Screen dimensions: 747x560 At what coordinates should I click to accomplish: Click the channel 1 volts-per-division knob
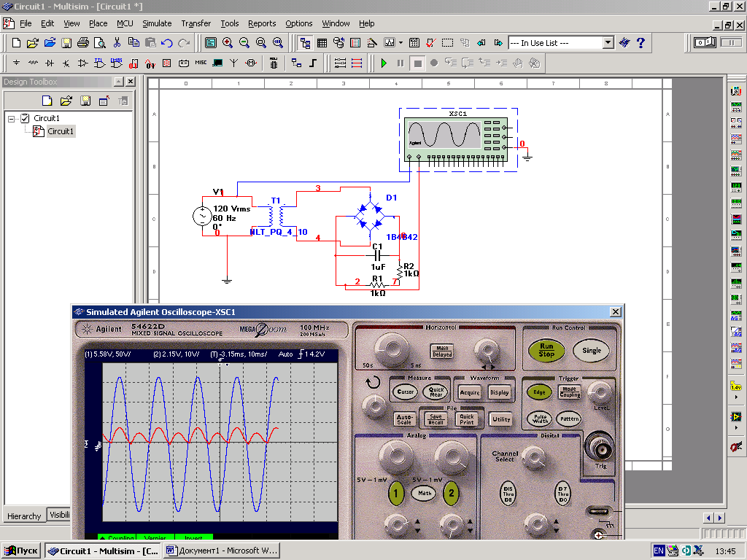point(395,456)
